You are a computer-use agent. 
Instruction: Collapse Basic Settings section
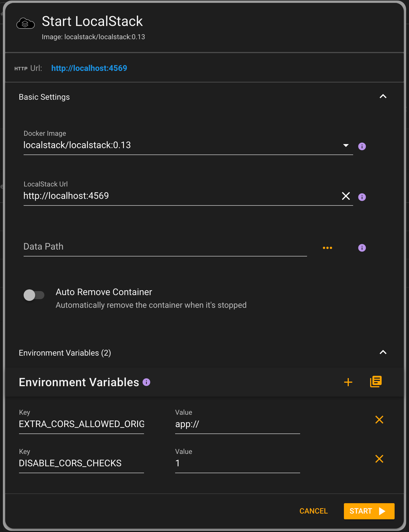383,97
